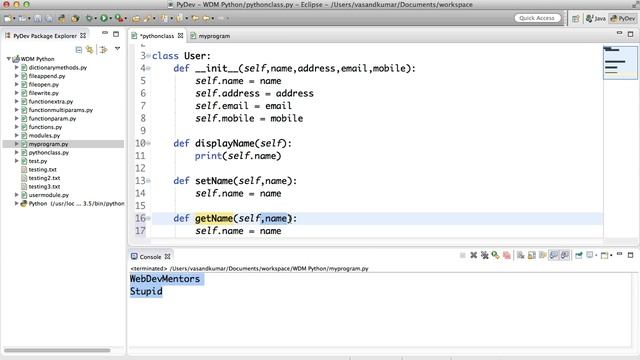Switch to the pythonclass editor tab

click(157, 36)
